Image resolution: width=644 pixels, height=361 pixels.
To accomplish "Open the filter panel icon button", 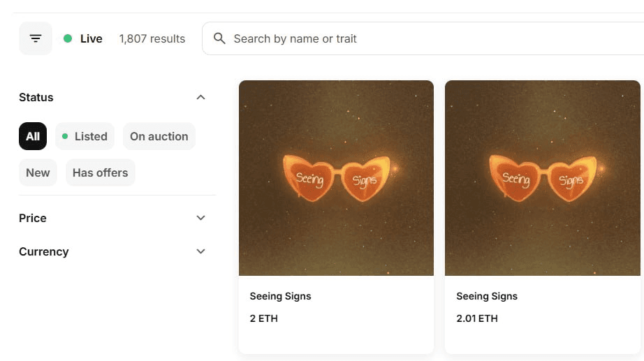I will 36,38.
